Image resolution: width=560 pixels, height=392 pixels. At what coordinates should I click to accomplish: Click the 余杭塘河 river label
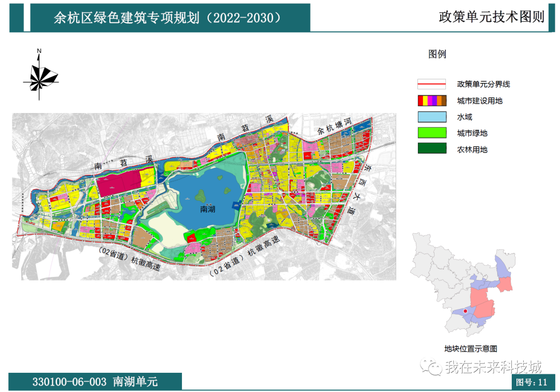(334, 127)
